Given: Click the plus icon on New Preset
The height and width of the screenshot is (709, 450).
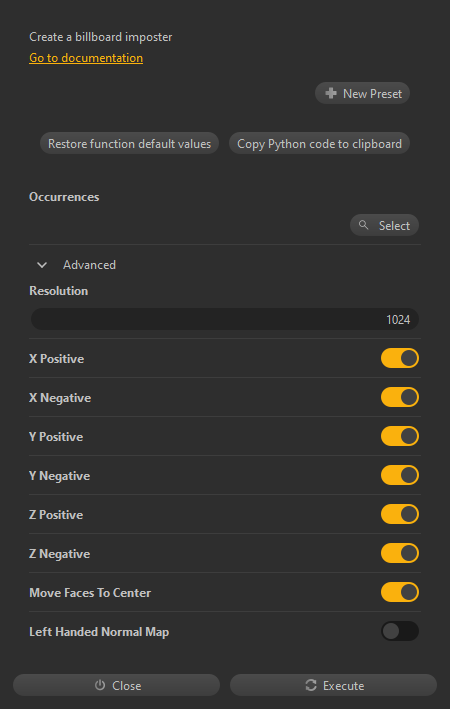Looking at the screenshot, I should (331, 93).
